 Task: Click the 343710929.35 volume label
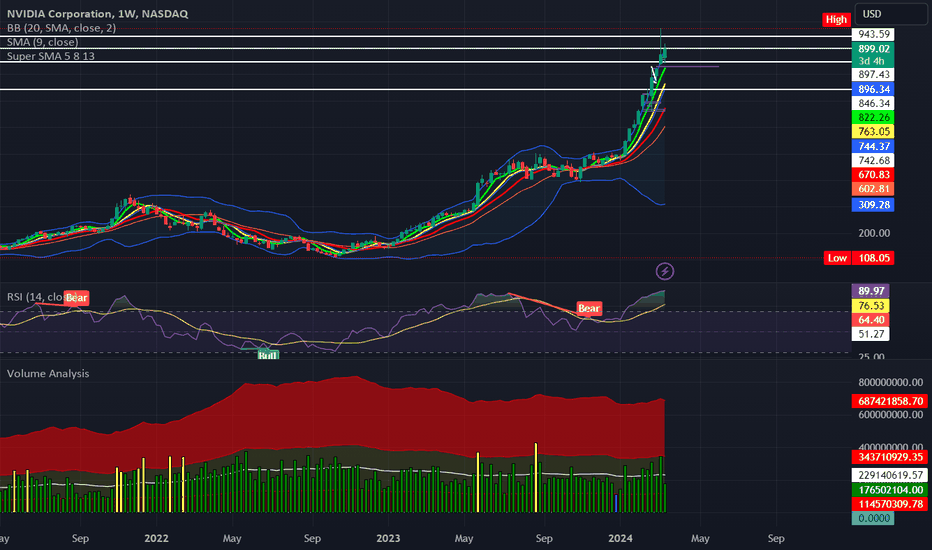point(890,457)
